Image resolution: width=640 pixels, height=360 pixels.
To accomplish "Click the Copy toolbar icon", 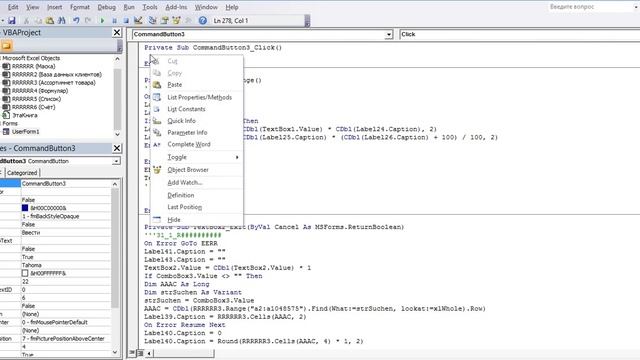I will click(x=38, y=20).
